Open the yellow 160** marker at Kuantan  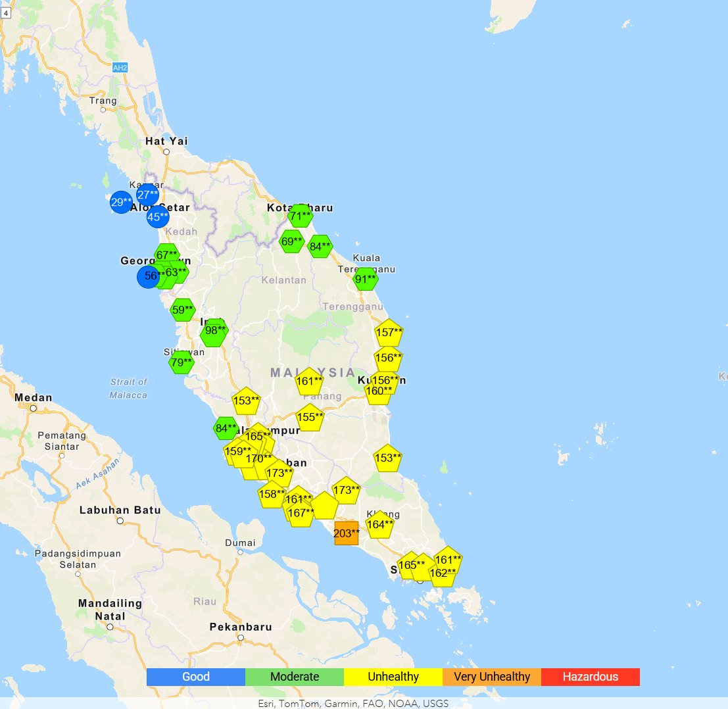[378, 393]
